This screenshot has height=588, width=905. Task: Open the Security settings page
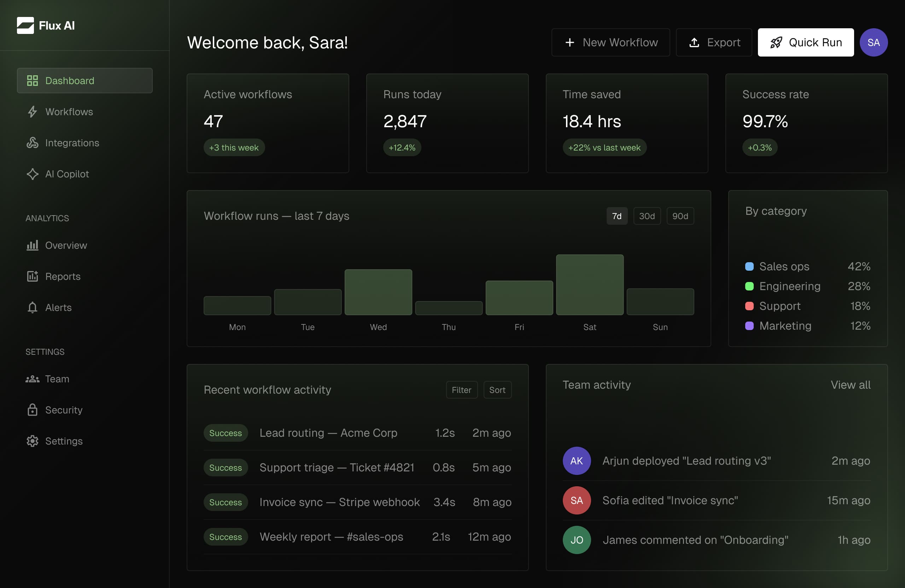click(x=85, y=410)
